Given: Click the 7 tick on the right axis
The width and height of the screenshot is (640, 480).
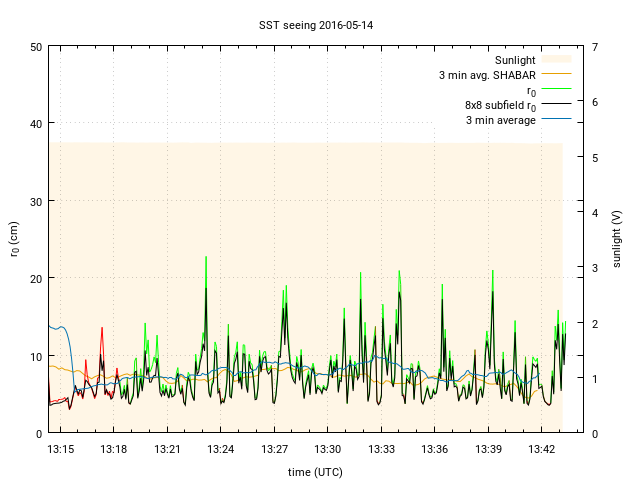Looking at the screenshot, I should click(595, 47).
